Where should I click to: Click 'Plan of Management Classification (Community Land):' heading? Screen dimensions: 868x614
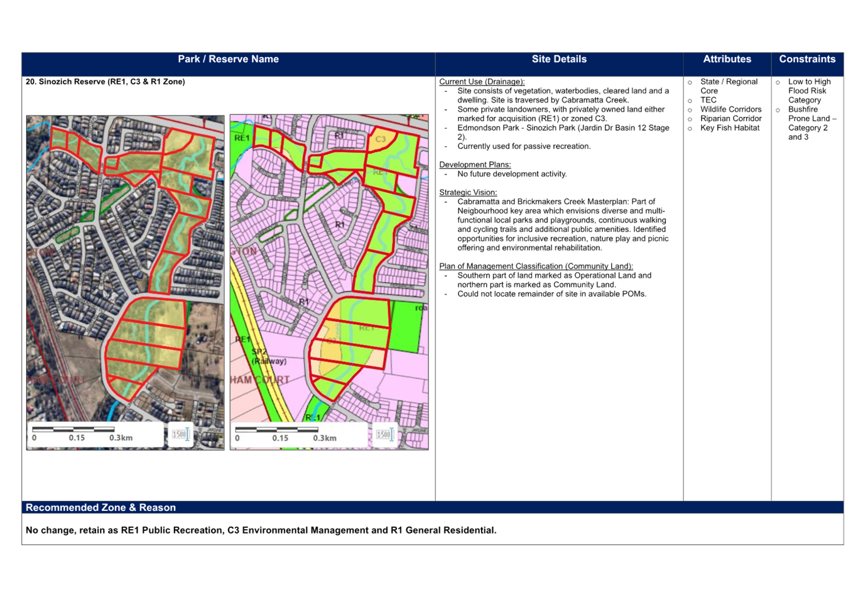(536, 266)
